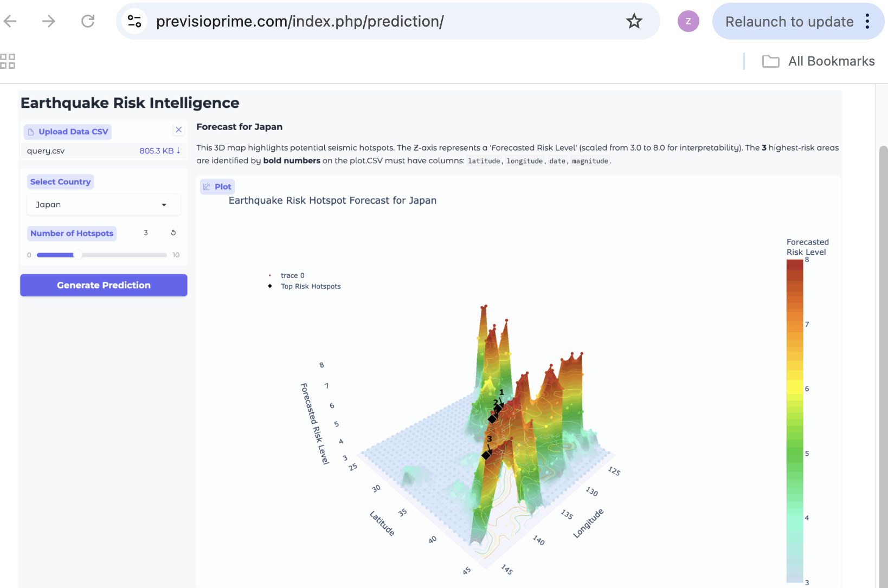Open the apps grid icon

8,61
